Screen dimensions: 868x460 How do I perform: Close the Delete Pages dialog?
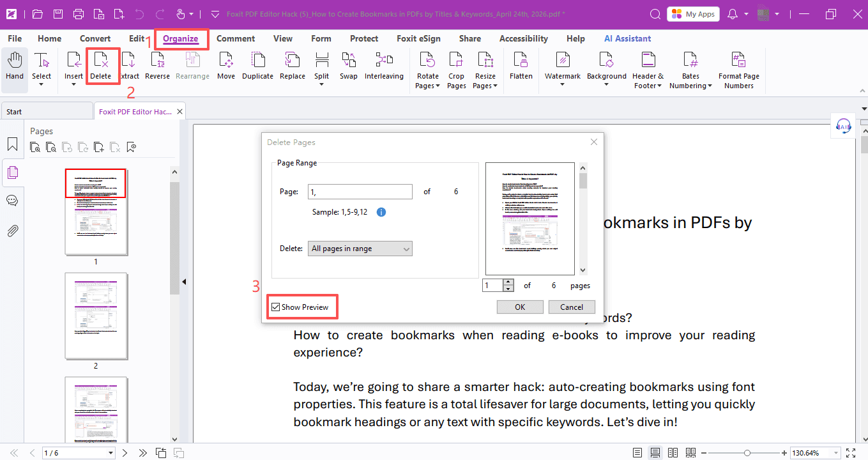click(x=594, y=142)
